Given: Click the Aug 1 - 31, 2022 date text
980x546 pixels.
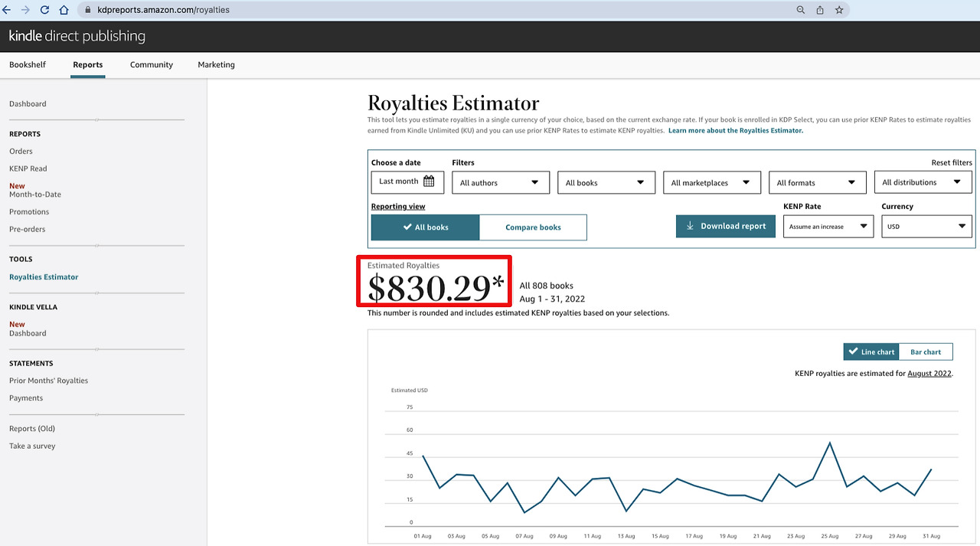Looking at the screenshot, I should click(x=552, y=299).
